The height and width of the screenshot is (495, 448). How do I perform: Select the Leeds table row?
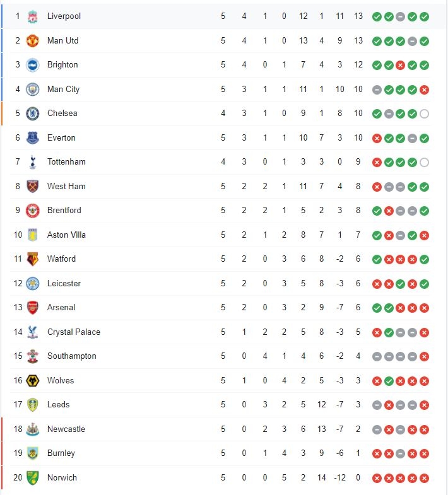(220, 405)
